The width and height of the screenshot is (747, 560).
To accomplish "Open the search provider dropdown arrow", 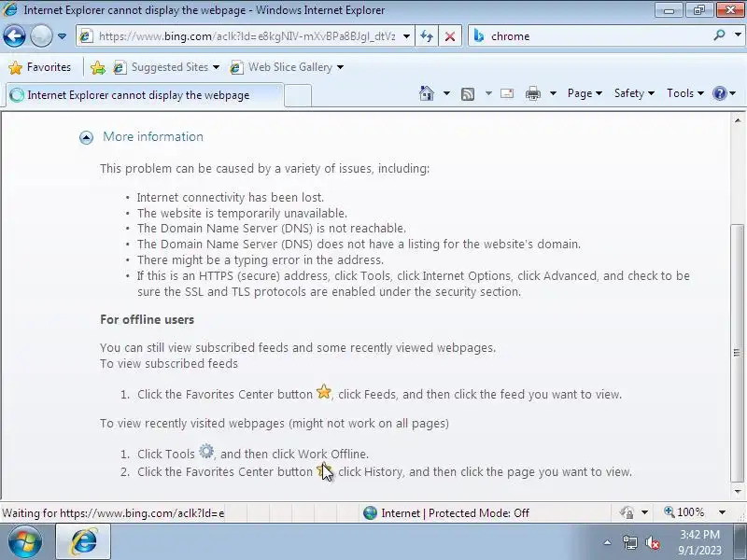I will pos(738,35).
